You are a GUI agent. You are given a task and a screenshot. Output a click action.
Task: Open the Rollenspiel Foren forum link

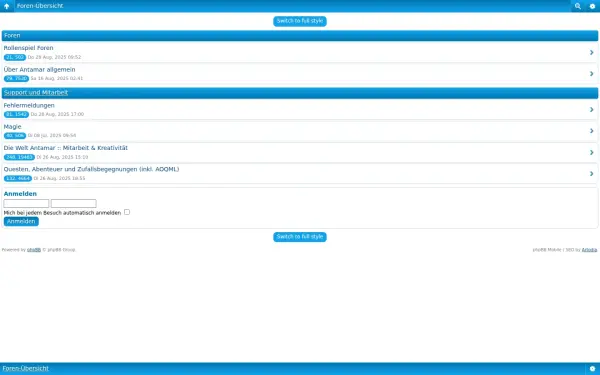click(x=28, y=48)
